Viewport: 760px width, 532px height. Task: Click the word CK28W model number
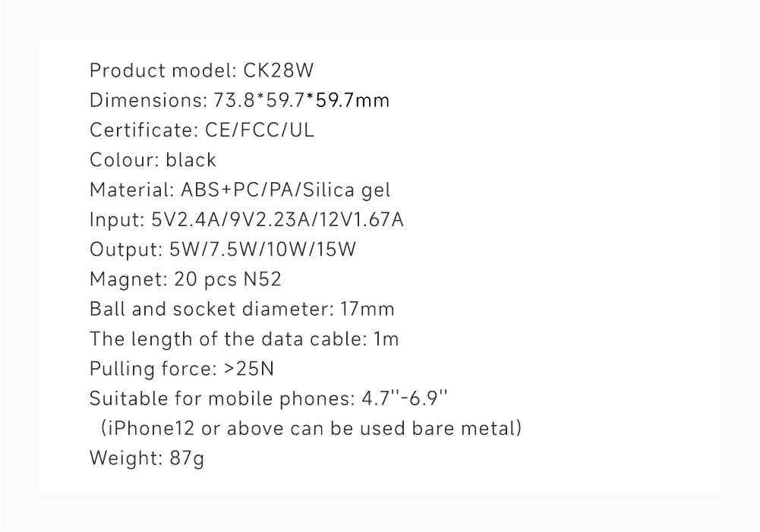pos(279,71)
